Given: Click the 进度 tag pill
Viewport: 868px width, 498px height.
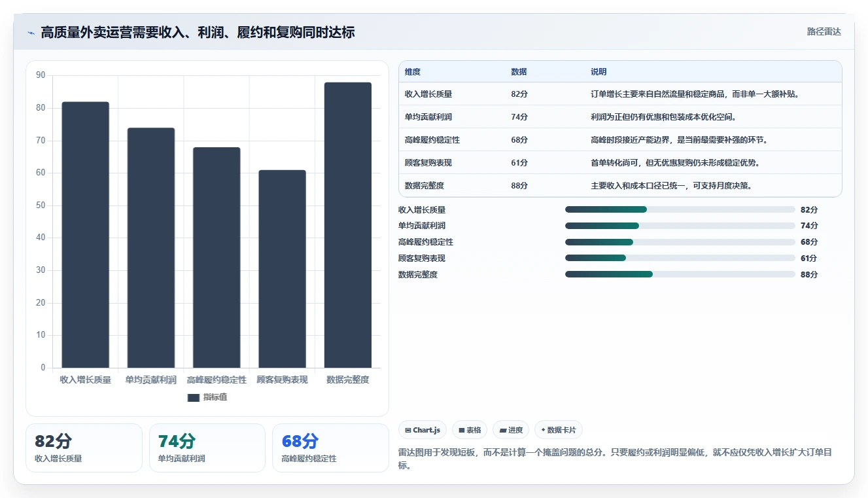Looking at the screenshot, I should tap(511, 430).
